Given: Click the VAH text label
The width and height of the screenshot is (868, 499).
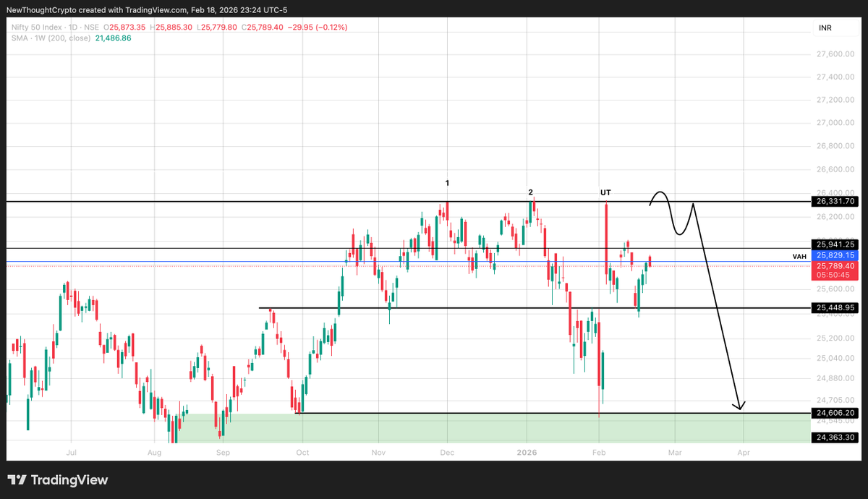Looking at the screenshot, I should [x=799, y=257].
